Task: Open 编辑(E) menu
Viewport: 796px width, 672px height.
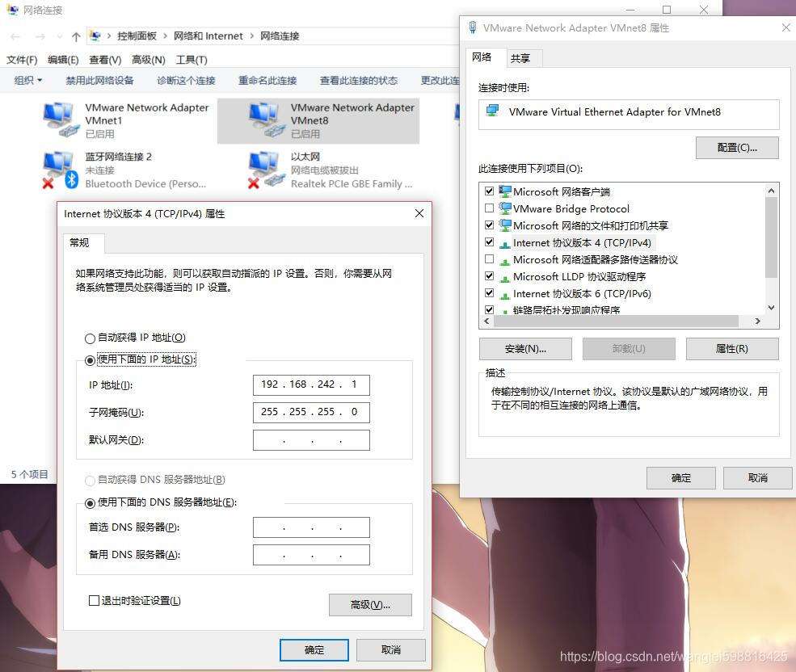Action: [63, 60]
